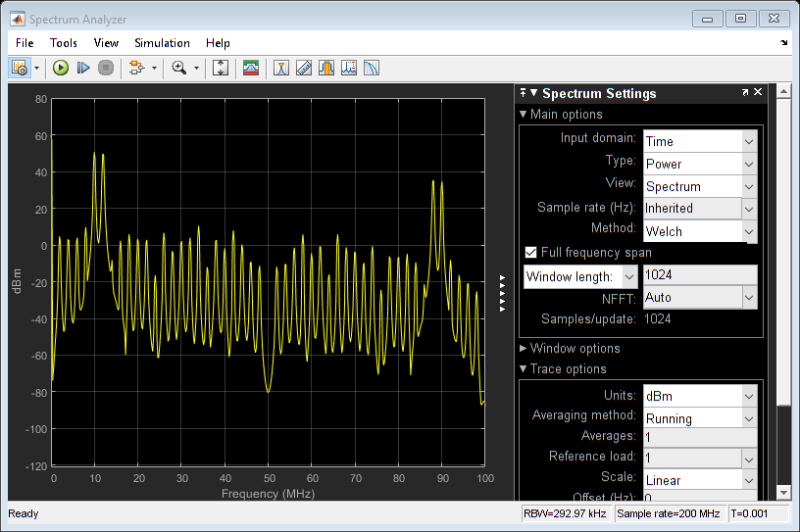Click the Stop simulation icon
This screenshot has height=532, width=800.
(106, 68)
